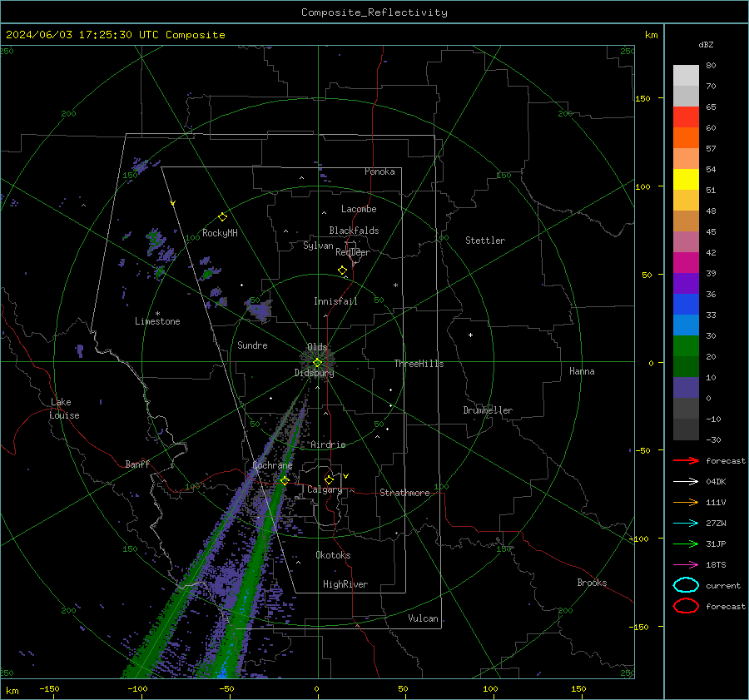
Task: Click the yellow diamond marker above Calgary
Action: (x=329, y=479)
